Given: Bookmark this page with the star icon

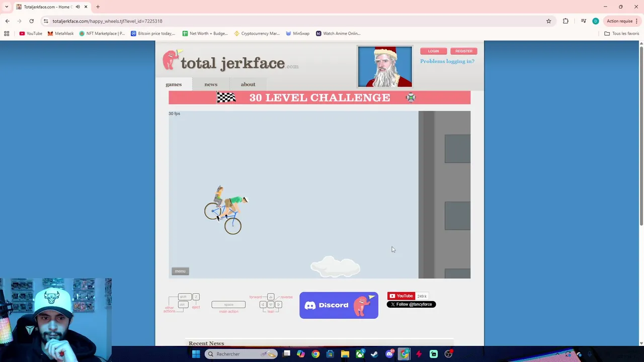Looking at the screenshot, I should point(548,21).
